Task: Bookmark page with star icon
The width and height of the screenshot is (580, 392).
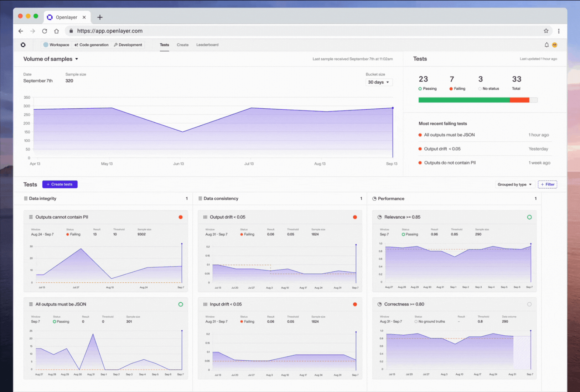Action: coord(546,31)
